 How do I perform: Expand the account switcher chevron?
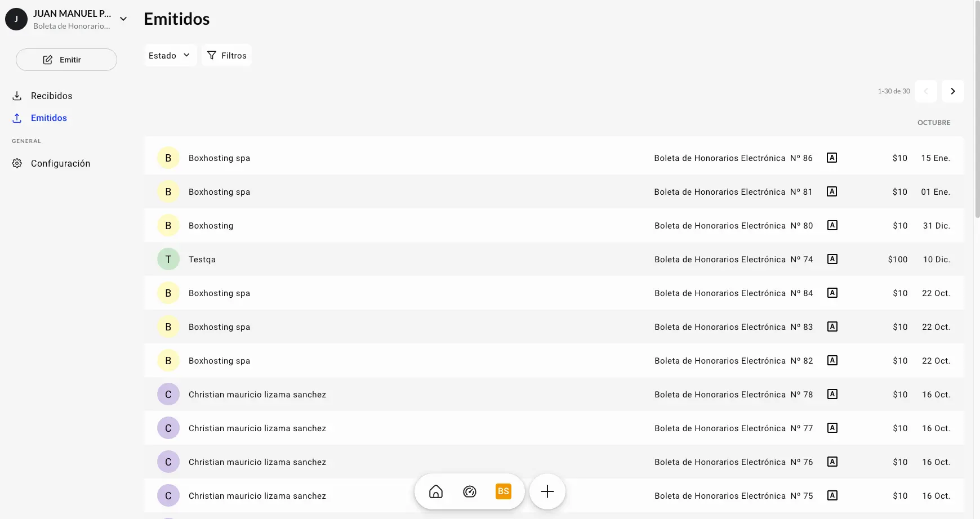pos(123,19)
